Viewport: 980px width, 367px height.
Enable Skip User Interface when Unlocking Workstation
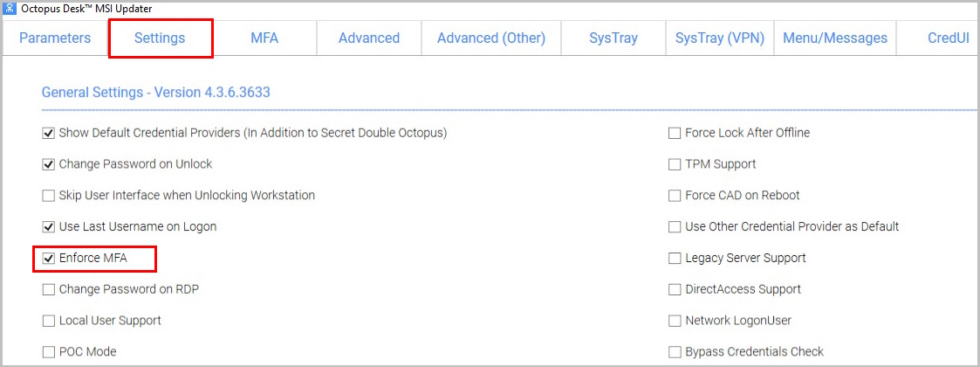tap(48, 196)
